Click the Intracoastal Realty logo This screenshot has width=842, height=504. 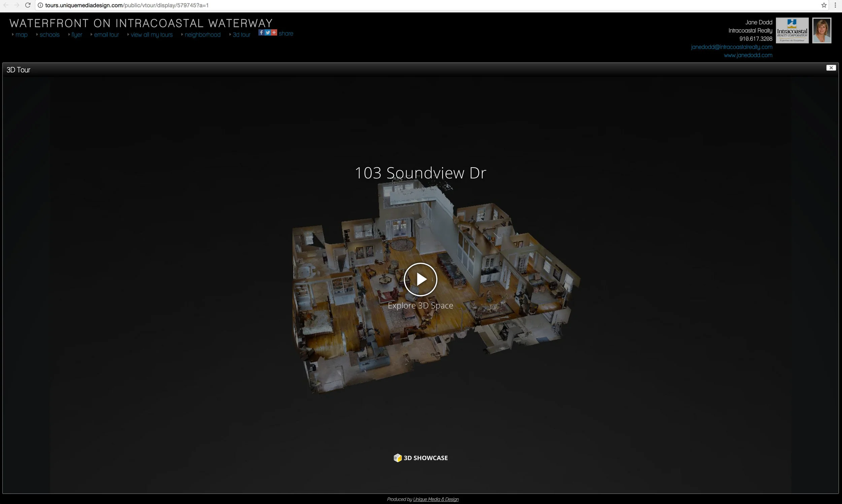(x=792, y=31)
